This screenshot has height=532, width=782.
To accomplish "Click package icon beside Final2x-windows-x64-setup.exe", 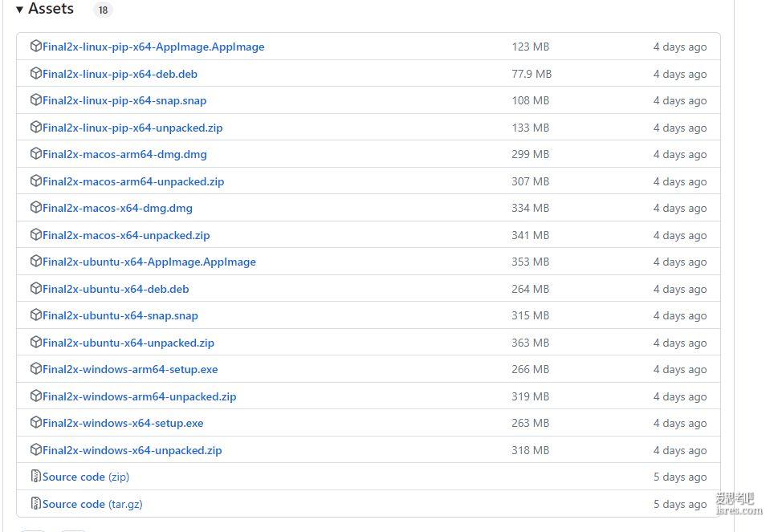I will (x=36, y=422).
